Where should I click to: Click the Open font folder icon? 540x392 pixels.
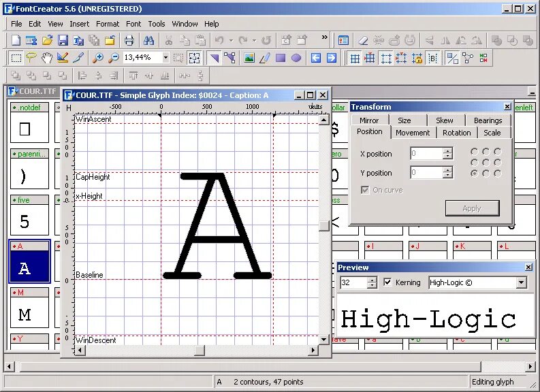tap(47, 40)
